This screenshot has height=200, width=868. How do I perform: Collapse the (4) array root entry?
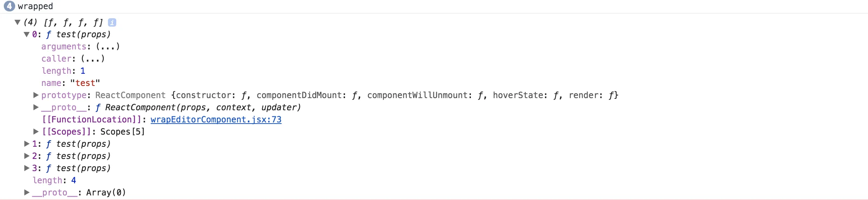click(x=17, y=22)
